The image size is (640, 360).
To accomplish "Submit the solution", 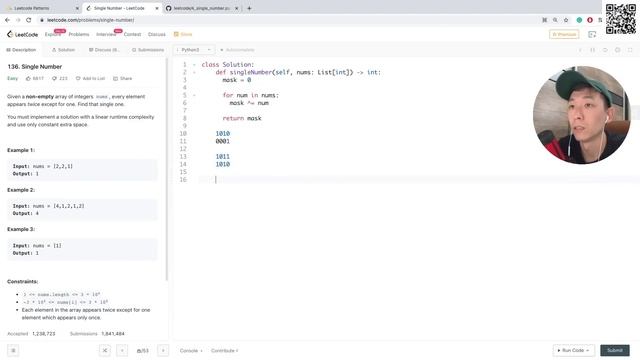I will click(x=615, y=350).
